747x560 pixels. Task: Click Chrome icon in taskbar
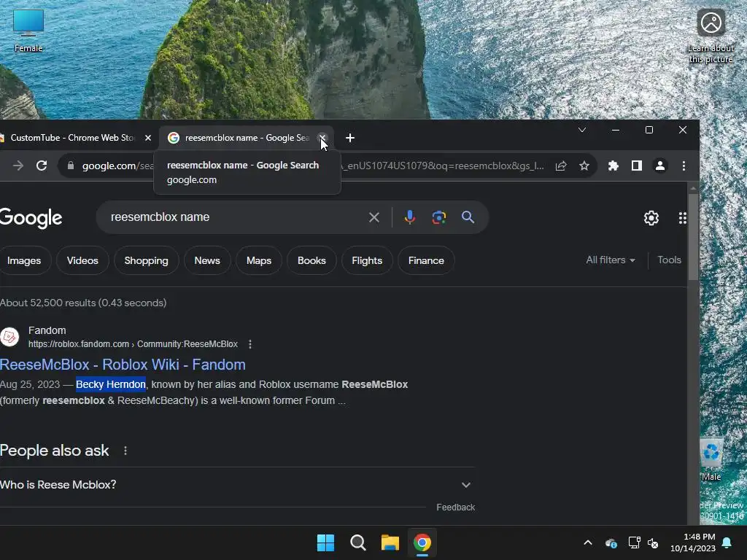(422, 542)
